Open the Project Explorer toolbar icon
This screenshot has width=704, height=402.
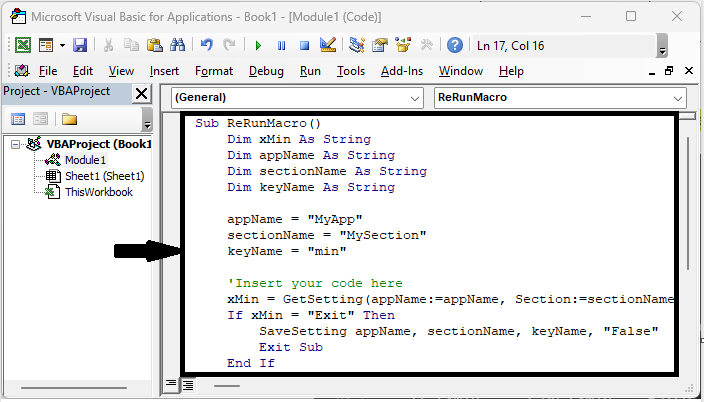(356, 45)
